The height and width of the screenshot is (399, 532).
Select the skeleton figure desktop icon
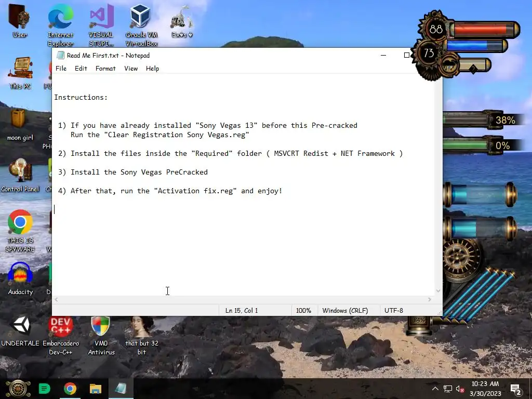[182, 20]
